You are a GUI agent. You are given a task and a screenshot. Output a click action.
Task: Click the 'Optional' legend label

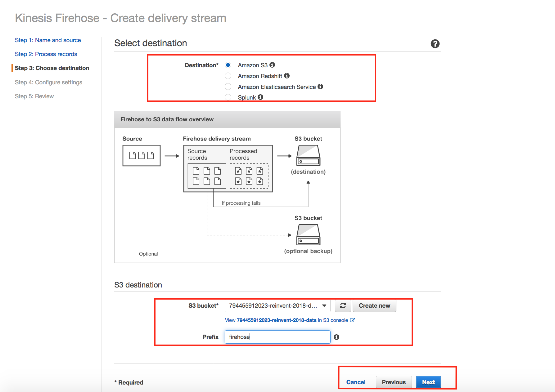point(148,254)
